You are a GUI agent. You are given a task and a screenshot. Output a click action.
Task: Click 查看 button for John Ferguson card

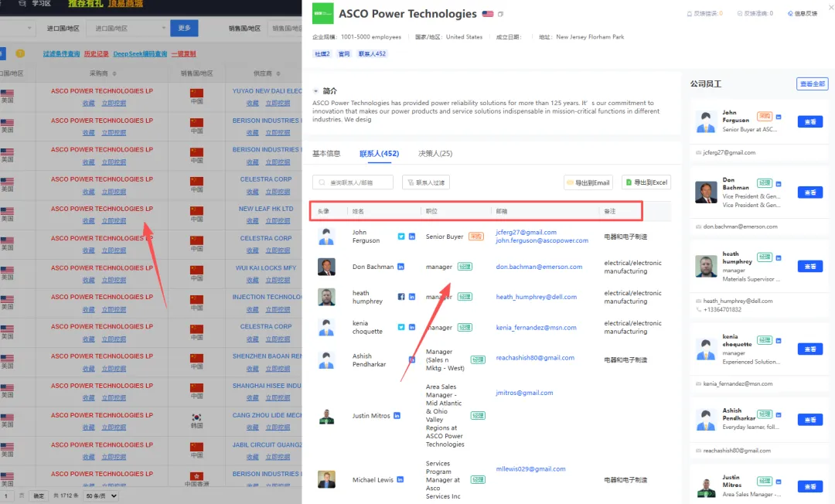pyautogui.click(x=810, y=122)
